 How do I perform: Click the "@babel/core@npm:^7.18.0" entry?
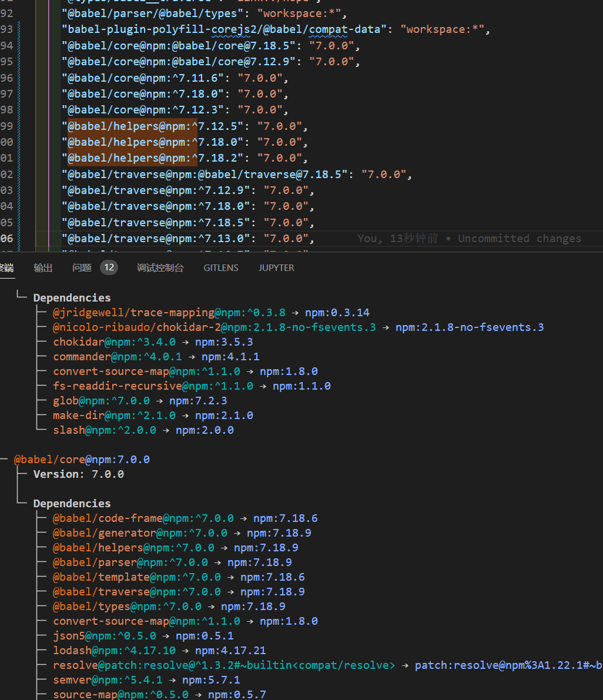click(175, 94)
